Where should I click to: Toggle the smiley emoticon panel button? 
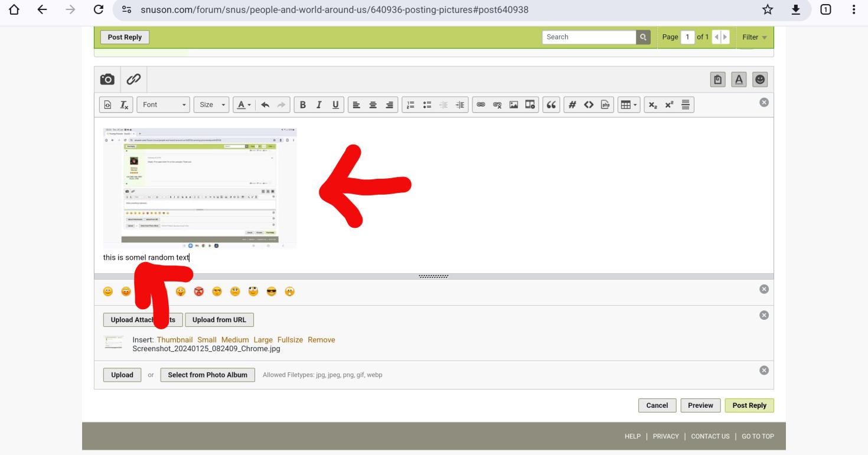click(761, 79)
